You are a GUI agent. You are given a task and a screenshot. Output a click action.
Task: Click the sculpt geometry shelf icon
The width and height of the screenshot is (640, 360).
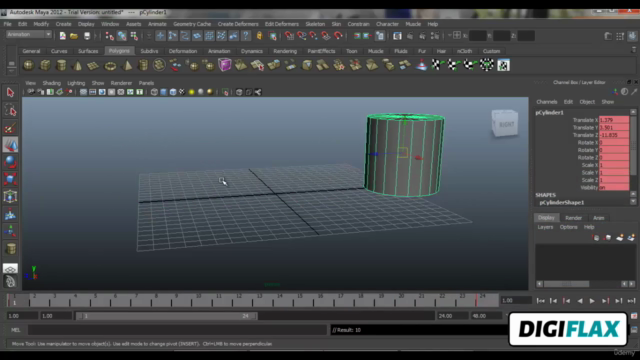[x=421, y=65]
